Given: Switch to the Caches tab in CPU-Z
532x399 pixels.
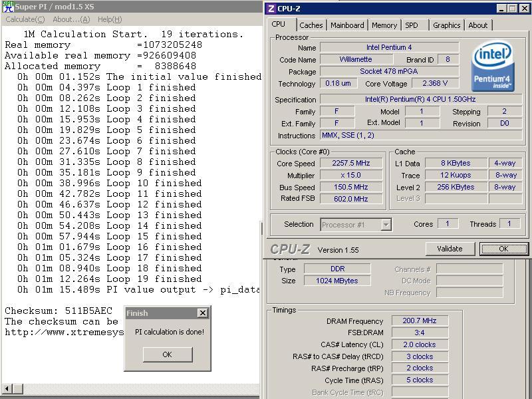Looking at the screenshot, I should pos(311,25).
